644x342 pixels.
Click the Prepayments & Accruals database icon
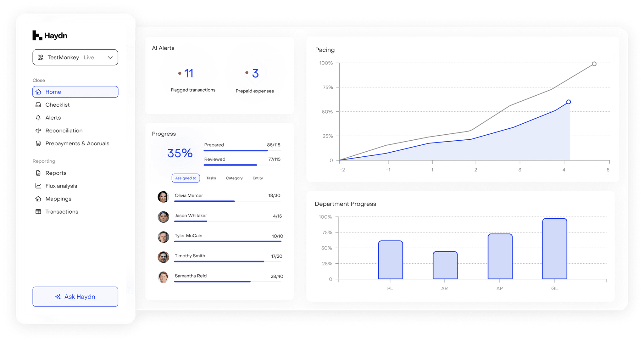tap(38, 143)
